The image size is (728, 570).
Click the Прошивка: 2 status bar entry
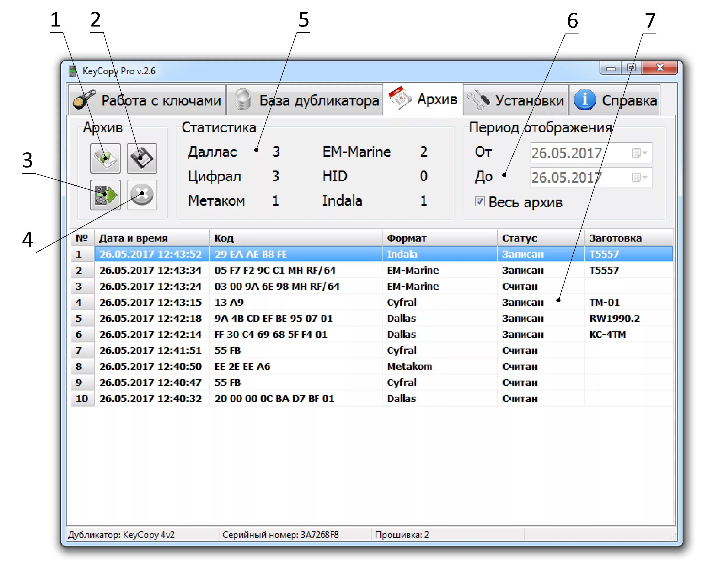(402, 535)
